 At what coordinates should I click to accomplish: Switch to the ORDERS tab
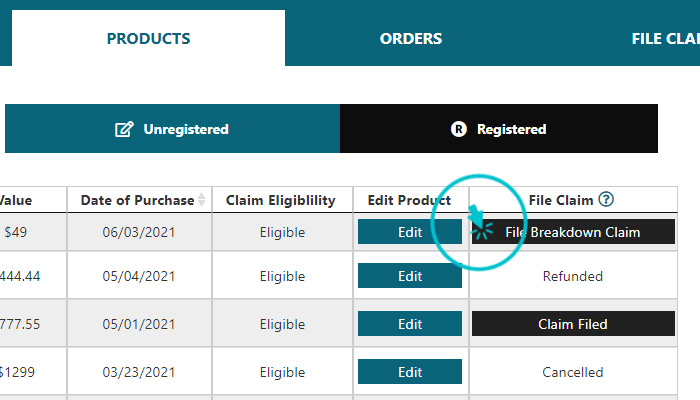(411, 38)
